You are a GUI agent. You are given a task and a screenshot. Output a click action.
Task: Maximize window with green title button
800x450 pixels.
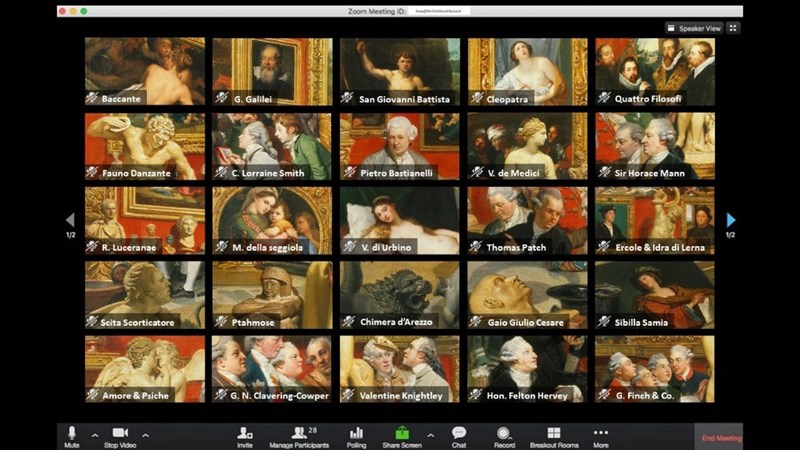pos(84,11)
